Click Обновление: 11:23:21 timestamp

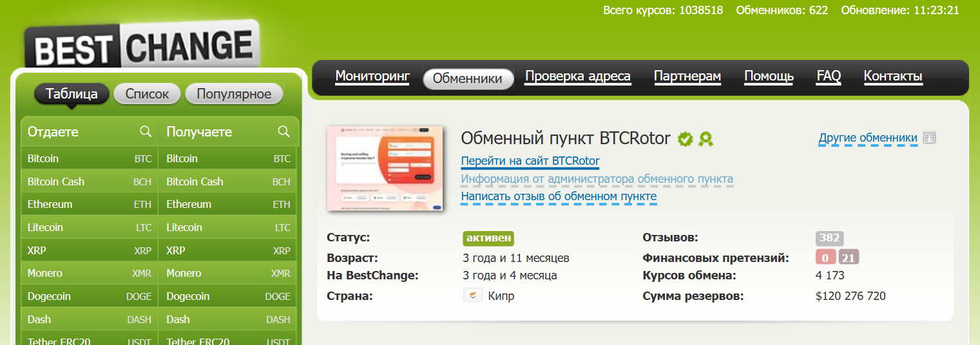[x=900, y=10]
